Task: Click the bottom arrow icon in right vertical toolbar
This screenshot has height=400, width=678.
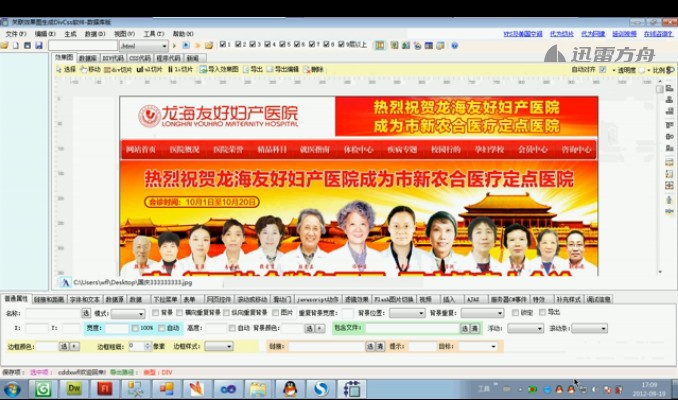Action: coord(669,211)
